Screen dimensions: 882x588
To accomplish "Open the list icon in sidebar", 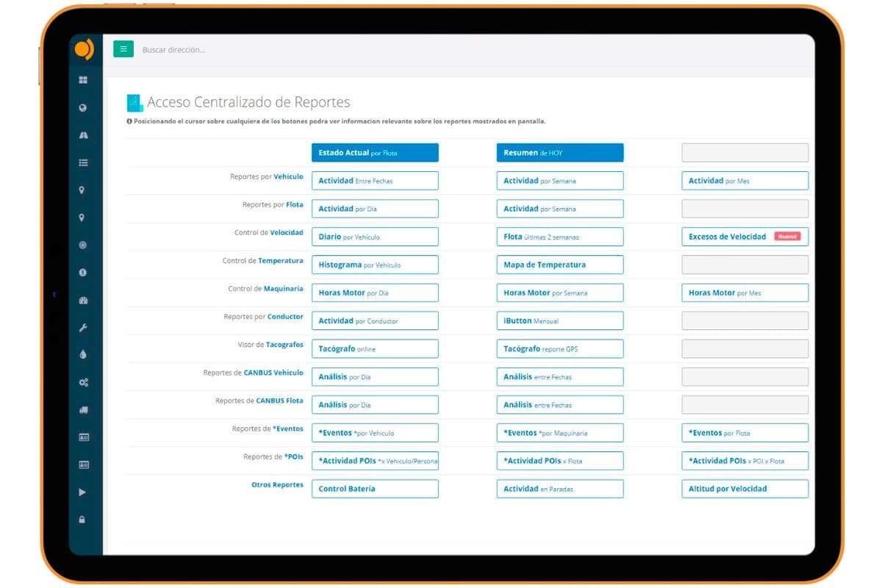I will 82,163.
